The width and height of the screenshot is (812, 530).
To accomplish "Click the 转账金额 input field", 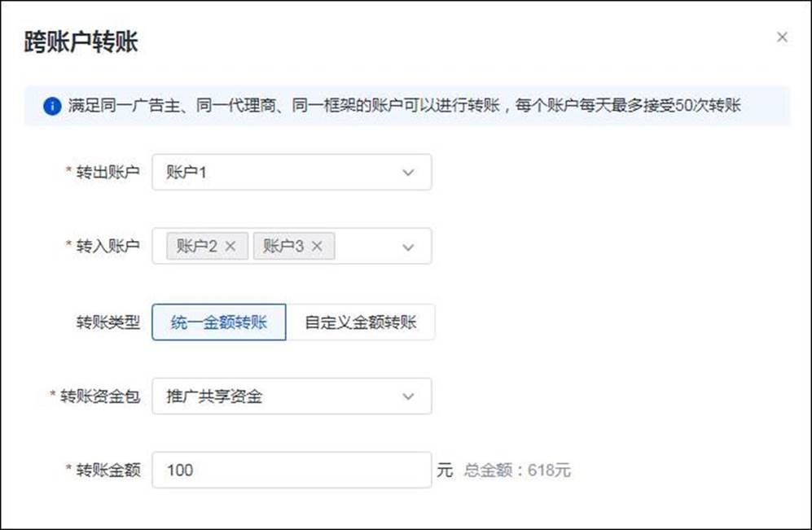I will [292, 470].
